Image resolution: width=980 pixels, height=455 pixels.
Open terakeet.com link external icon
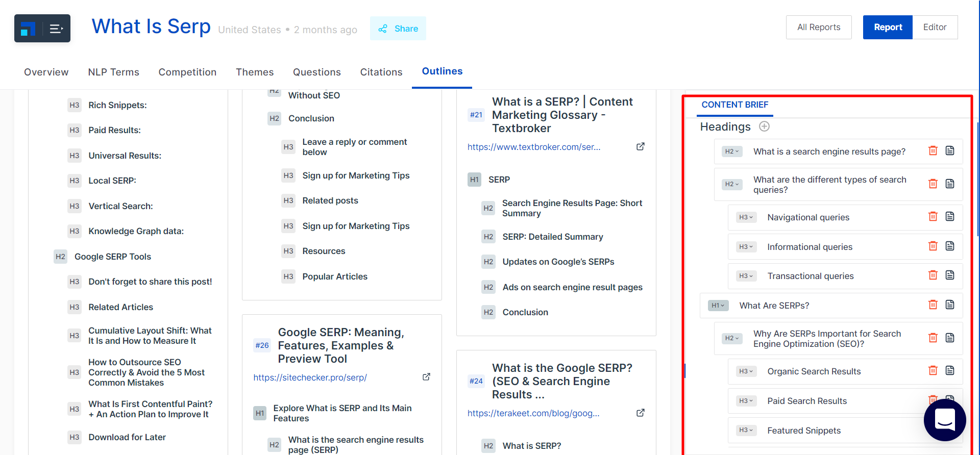click(x=641, y=413)
